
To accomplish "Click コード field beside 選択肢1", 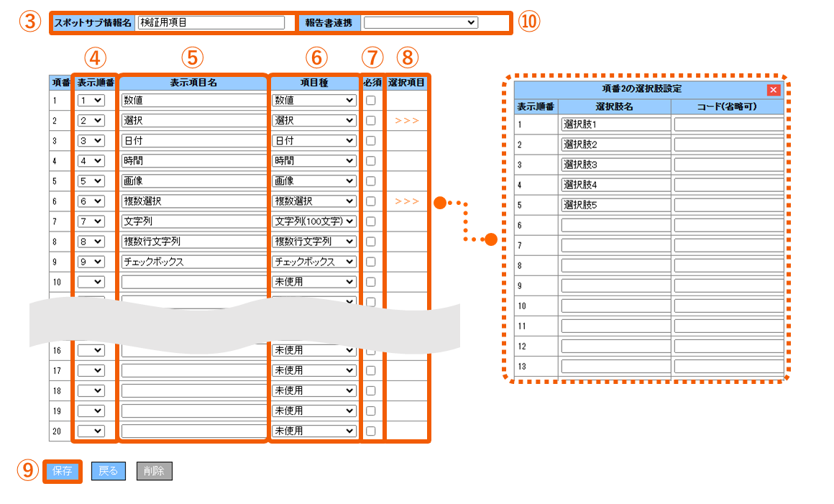I will click(729, 124).
